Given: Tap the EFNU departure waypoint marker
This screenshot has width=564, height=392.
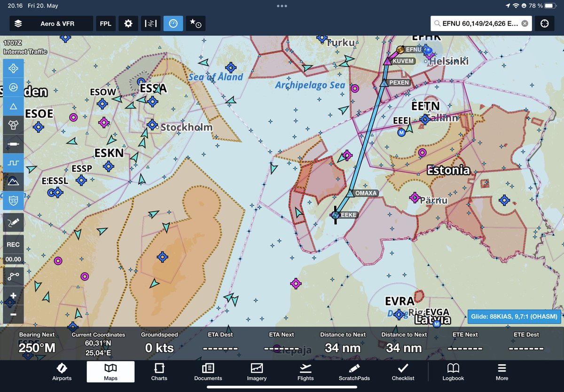Looking at the screenshot, I should [401, 49].
